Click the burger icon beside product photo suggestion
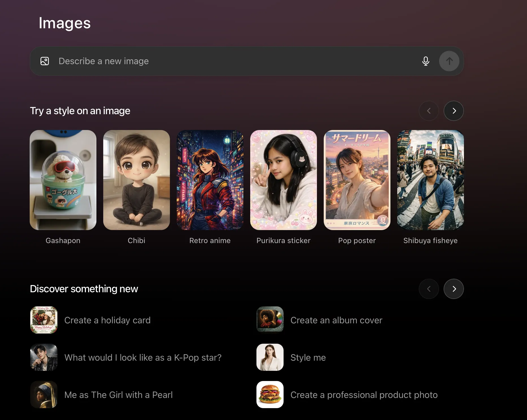The image size is (527, 420). click(270, 395)
